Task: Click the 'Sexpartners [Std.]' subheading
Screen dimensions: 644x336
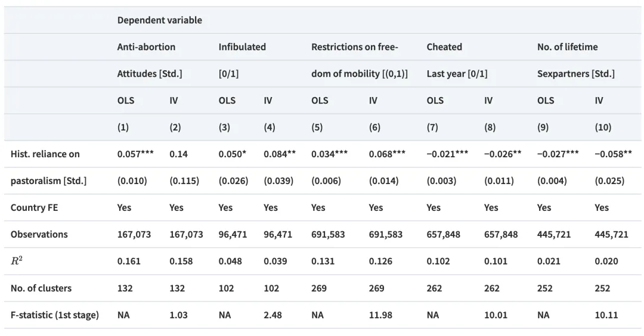Action: click(575, 74)
